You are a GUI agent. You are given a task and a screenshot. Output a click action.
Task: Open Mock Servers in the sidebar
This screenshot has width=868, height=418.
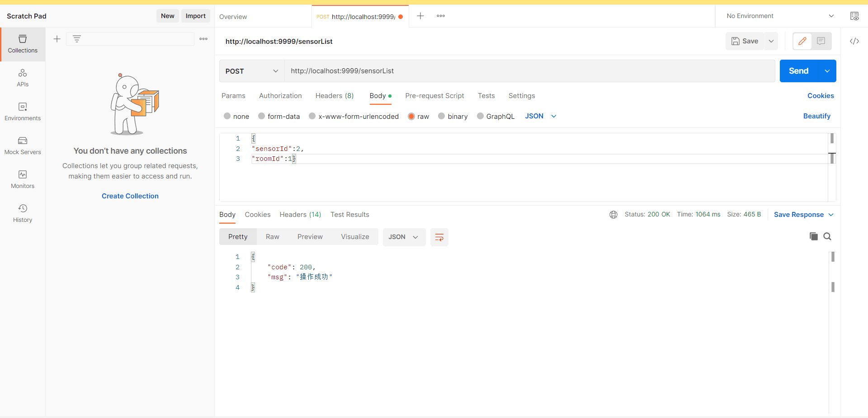pyautogui.click(x=23, y=146)
